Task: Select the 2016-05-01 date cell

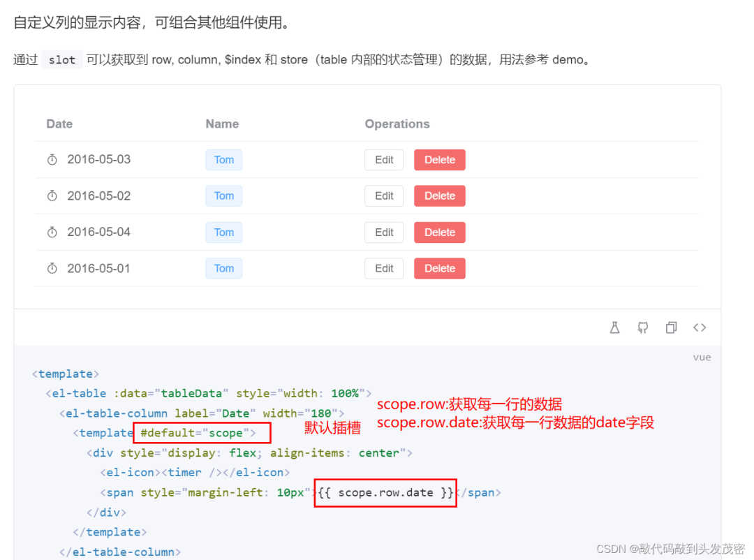Action: coord(98,268)
